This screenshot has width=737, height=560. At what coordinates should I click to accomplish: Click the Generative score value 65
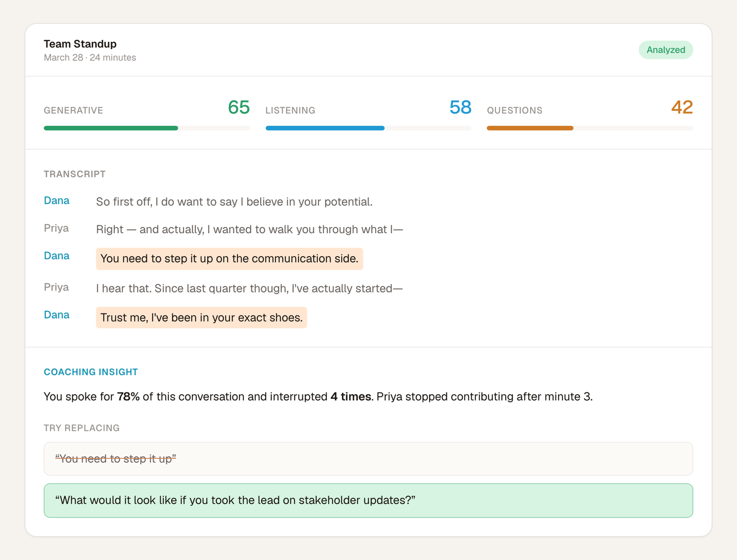tap(239, 107)
